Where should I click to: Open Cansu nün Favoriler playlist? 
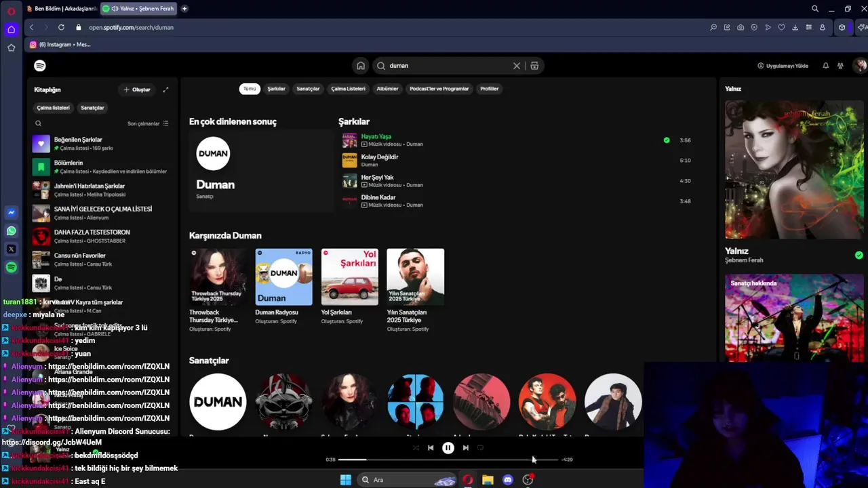101,260
